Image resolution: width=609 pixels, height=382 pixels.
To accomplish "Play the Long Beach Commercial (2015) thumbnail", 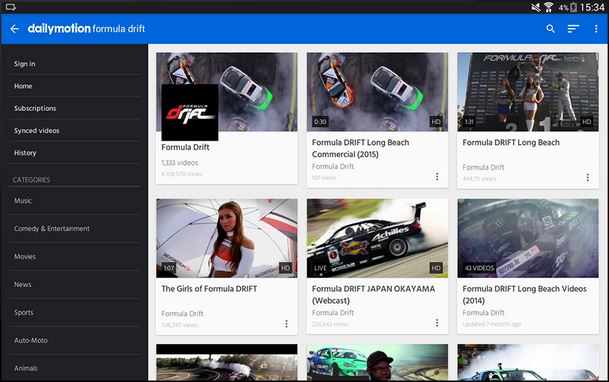I will pyautogui.click(x=377, y=92).
